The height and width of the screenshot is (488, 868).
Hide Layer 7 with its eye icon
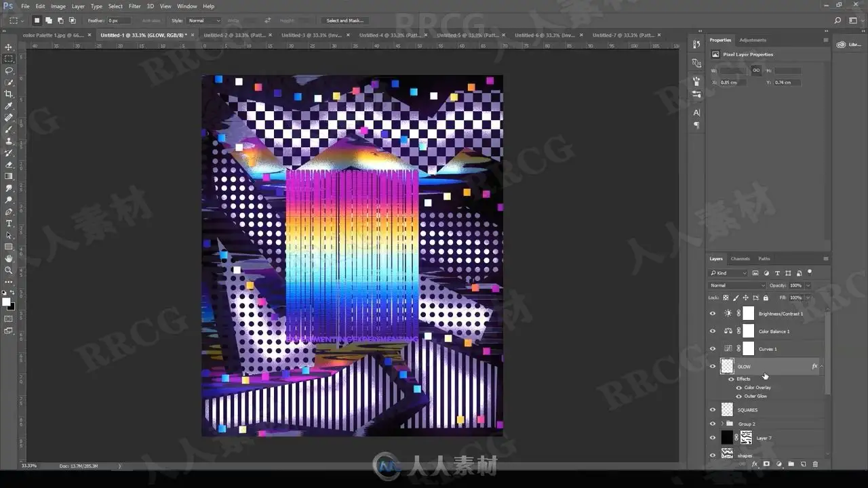pyautogui.click(x=712, y=438)
